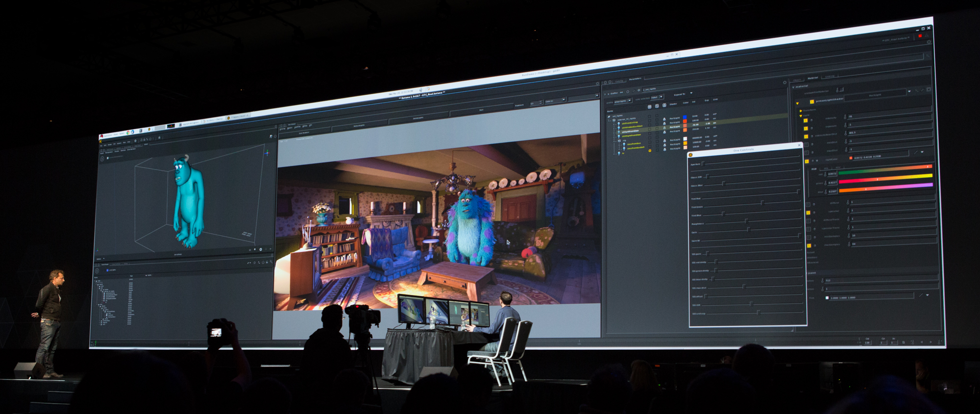Screen dimensions: 980x414
Task: Click the gear settings icon above the Gaffer parameters
Action: pyautogui.click(x=628, y=92)
